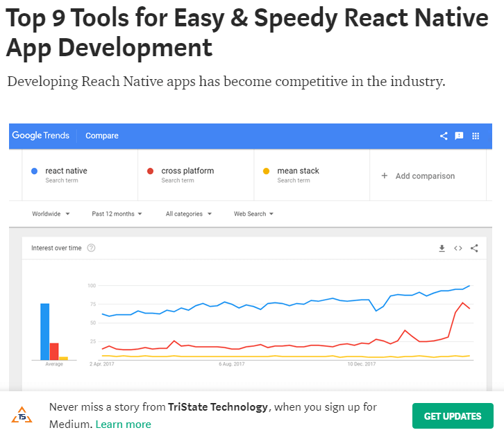The width and height of the screenshot is (504, 437).
Task: Share the Interest over time chart
Action: [x=474, y=248]
